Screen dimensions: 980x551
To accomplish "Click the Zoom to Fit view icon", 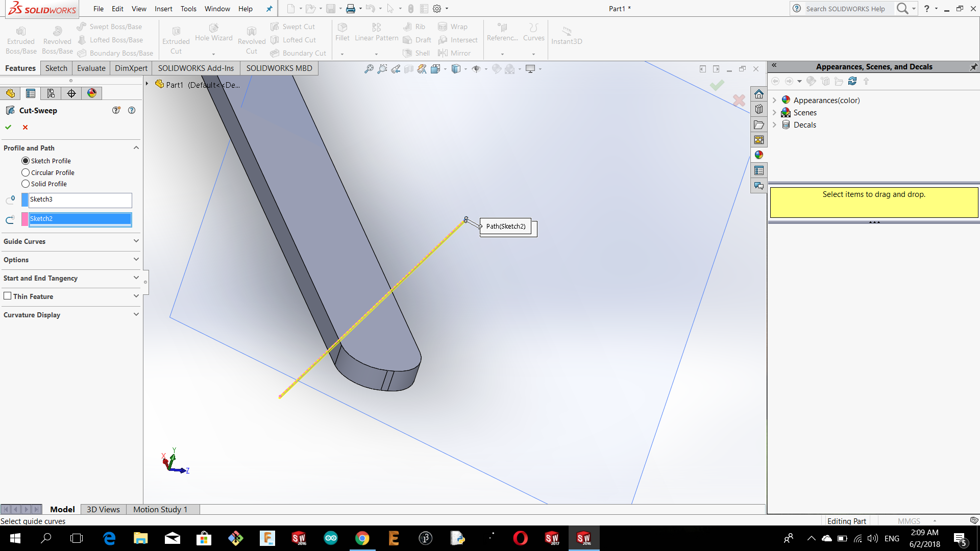I will coord(369,69).
